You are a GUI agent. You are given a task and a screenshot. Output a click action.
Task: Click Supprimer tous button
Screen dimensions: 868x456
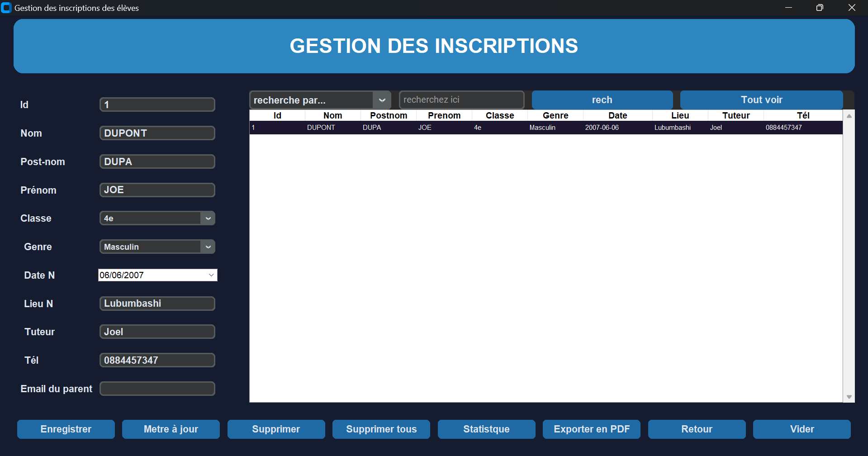(381, 429)
